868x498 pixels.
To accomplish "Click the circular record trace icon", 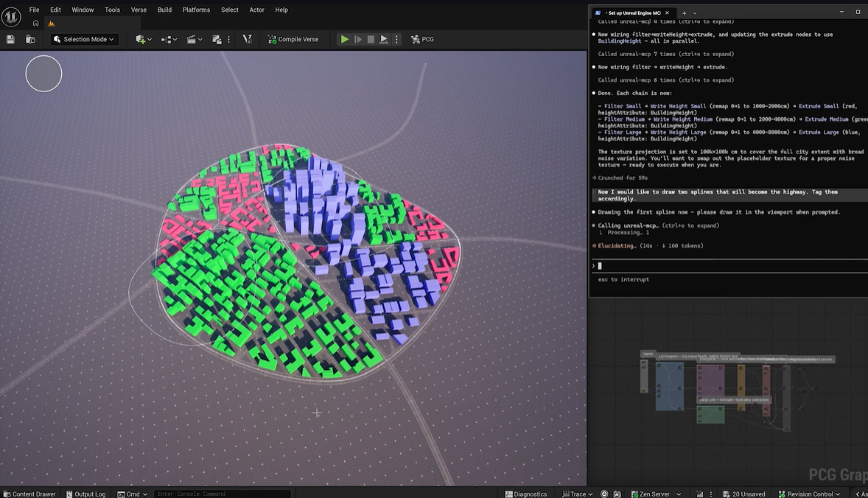I will click(x=604, y=494).
